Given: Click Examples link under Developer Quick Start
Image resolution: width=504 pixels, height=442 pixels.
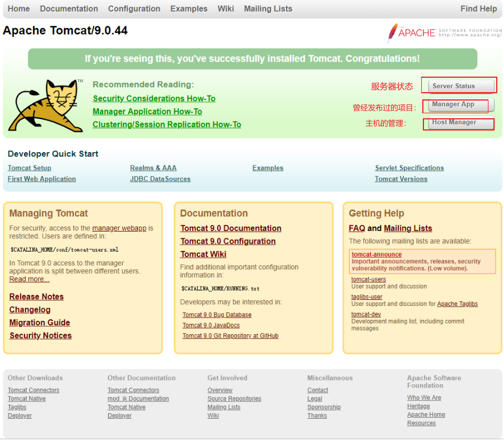Looking at the screenshot, I should 268,168.
